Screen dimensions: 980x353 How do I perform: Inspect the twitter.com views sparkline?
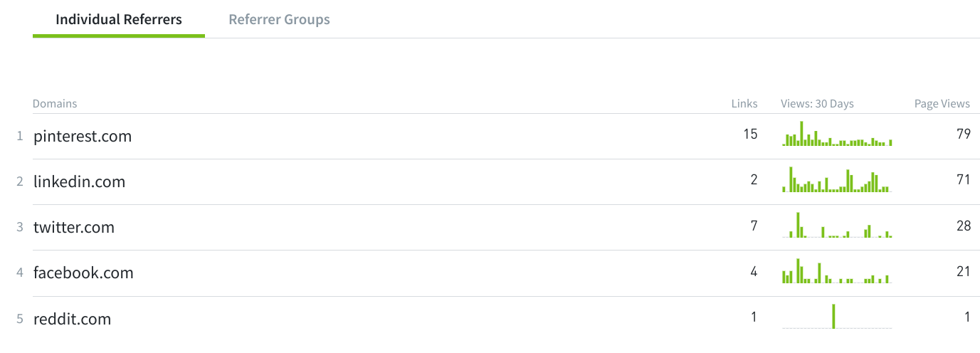coord(837,225)
